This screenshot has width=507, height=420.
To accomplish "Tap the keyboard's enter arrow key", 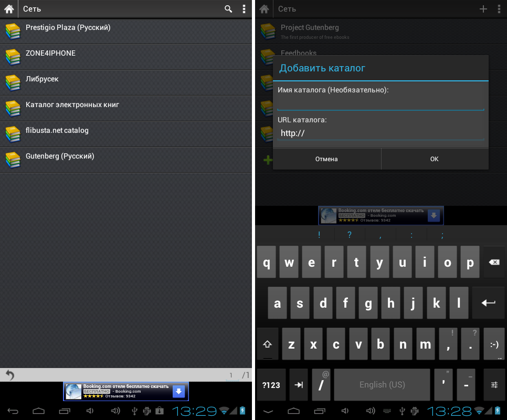I will [489, 303].
